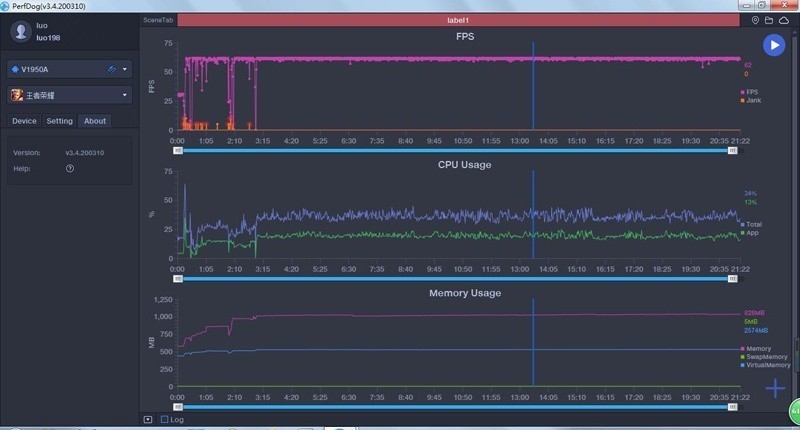Screen dimensions: 800x430
Task: Click the window minimize button
Action: pos(746,5)
